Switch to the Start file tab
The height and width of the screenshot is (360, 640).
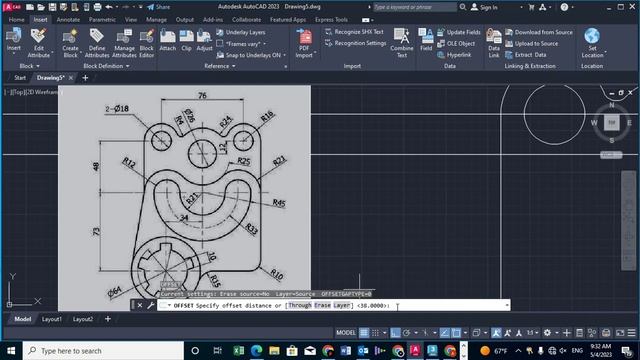[20, 78]
